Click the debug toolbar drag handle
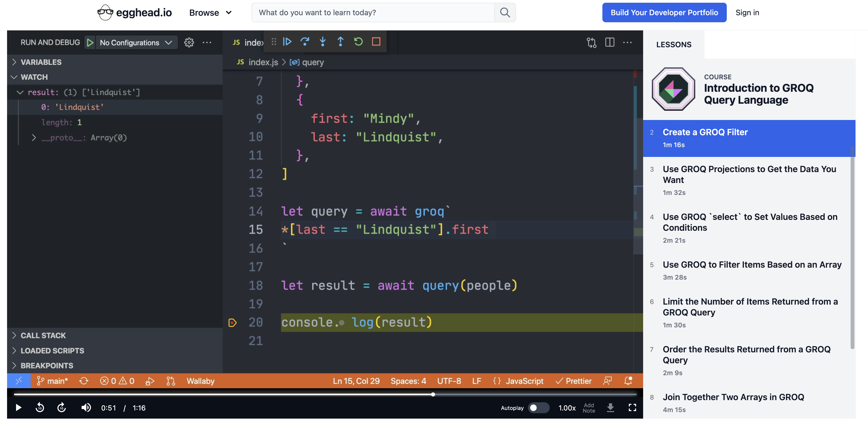This screenshot has height=430, width=868. (273, 42)
